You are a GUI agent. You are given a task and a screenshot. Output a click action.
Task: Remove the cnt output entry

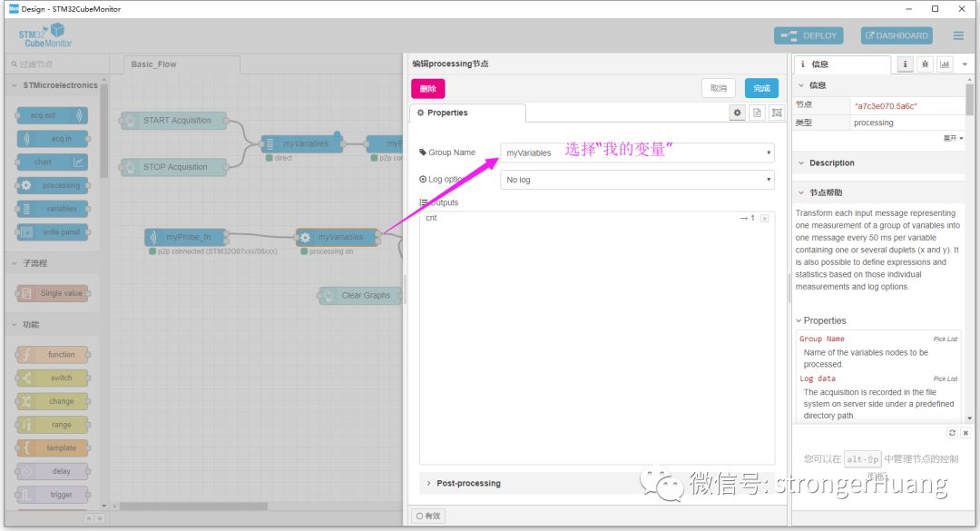764,218
